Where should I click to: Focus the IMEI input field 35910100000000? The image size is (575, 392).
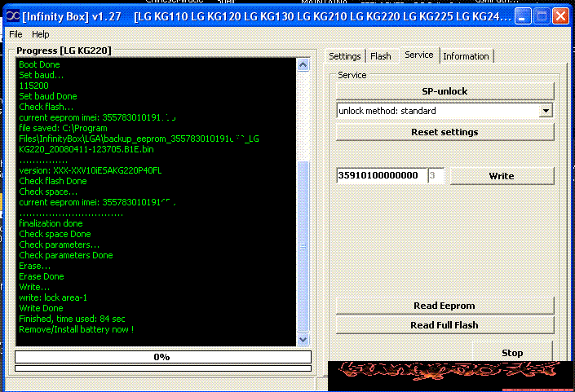[382, 175]
